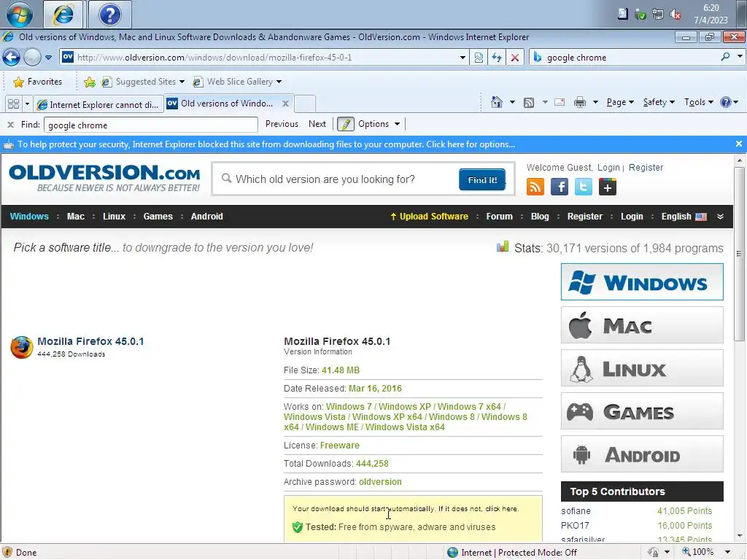
Task: Switch to the 'Internet Explorer cannot di...' tab
Action: [x=98, y=104]
